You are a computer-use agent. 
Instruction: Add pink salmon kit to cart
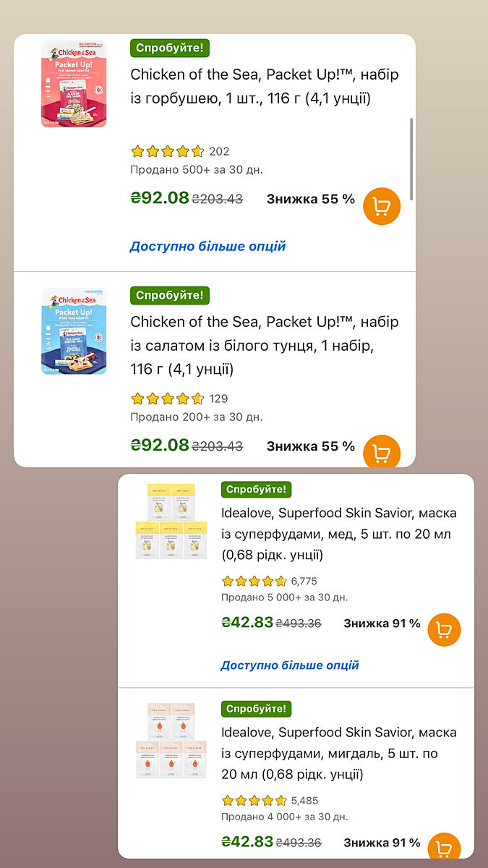click(x=381, y=206)
